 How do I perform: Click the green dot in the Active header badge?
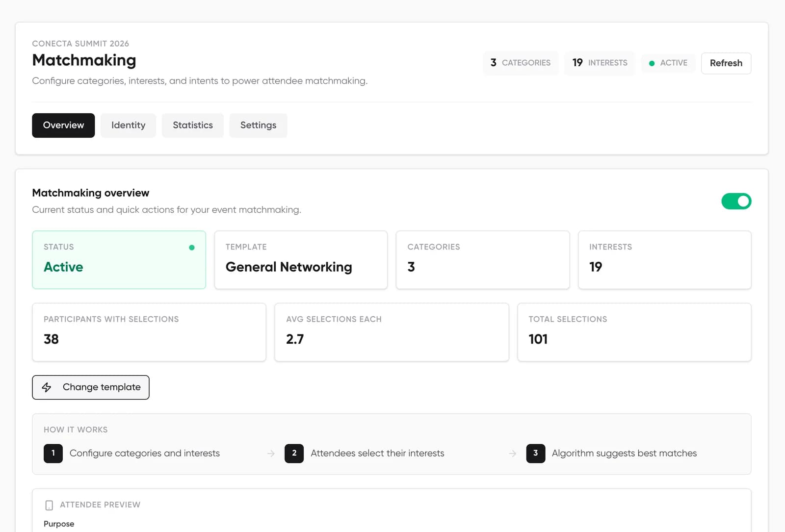tap(652, 63)
